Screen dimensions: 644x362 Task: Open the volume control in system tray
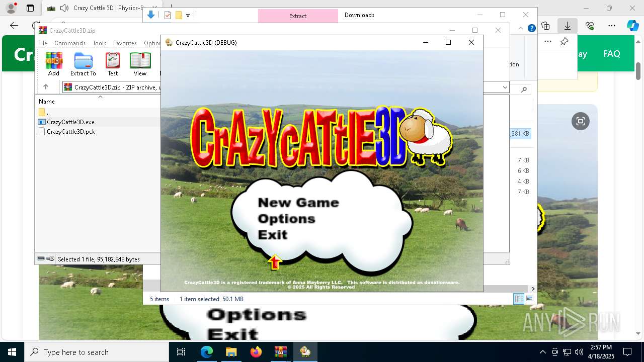579,352
